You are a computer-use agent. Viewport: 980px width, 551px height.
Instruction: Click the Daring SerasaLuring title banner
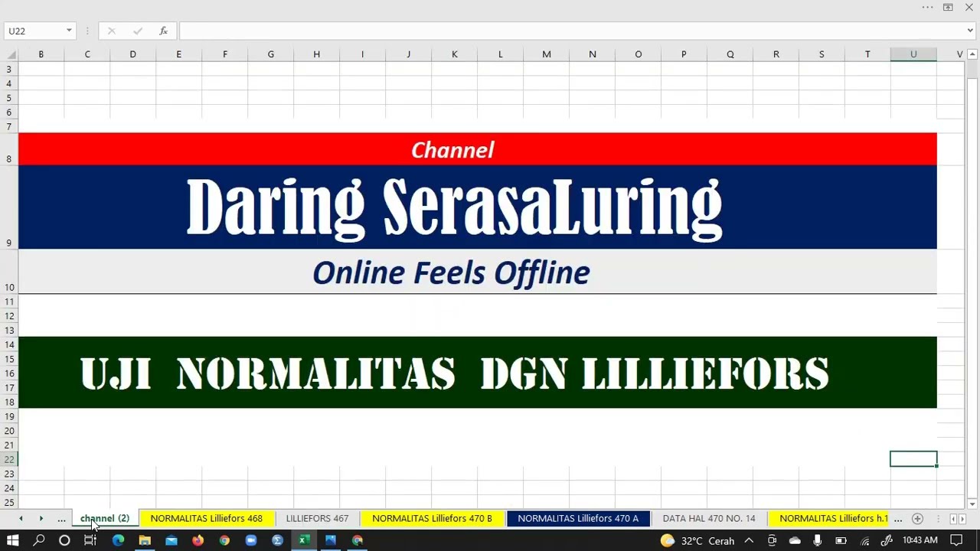pos(477,207)
